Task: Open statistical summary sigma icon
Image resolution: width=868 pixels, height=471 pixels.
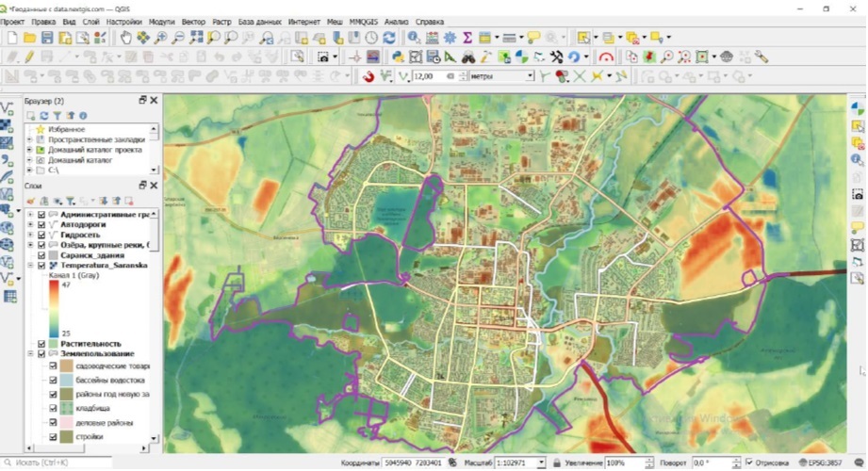Action: 467,38
